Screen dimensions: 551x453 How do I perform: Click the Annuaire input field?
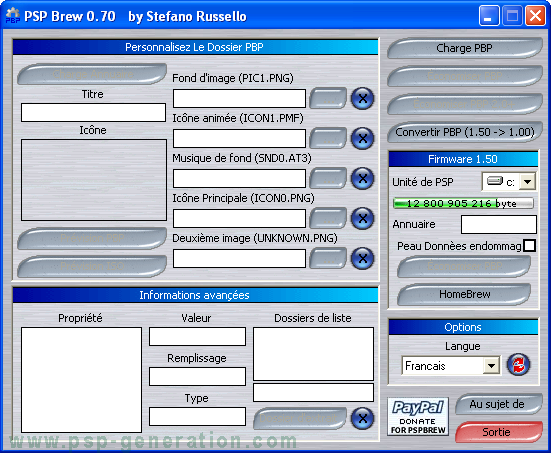499,225
